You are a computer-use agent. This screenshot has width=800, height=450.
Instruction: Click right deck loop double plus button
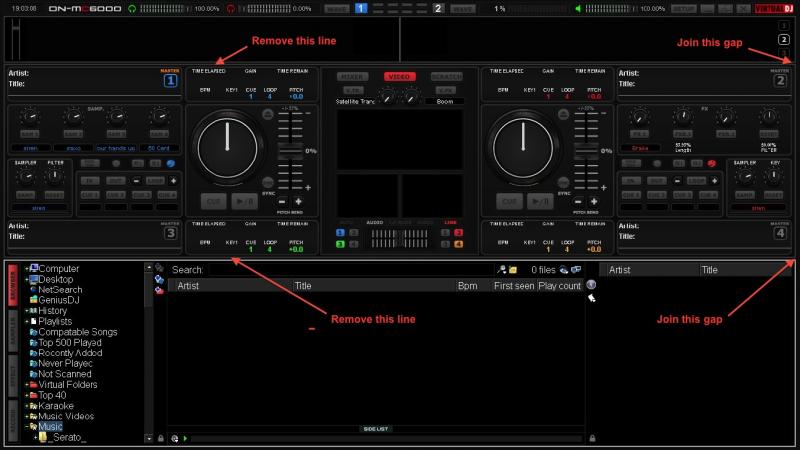(x=714, y=181)
